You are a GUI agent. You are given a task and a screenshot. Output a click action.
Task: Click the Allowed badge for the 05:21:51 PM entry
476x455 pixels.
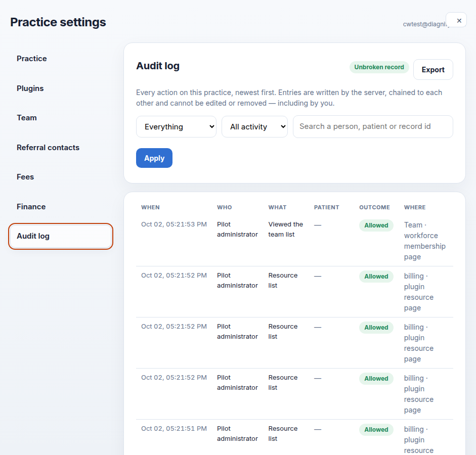click(376, 430)
